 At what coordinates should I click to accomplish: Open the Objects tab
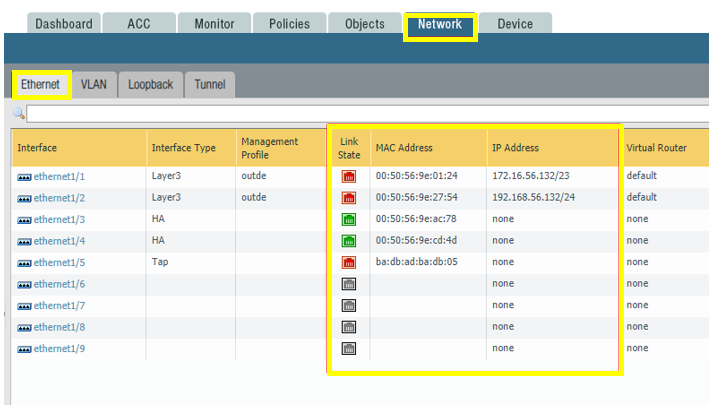coord(365,24)
